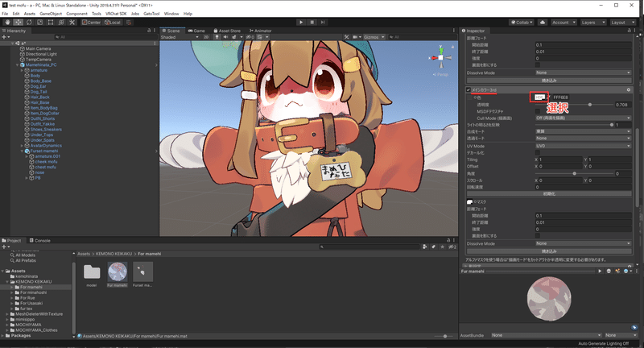Switch to the Asset Store tab
The height and width of the screenshot is (348, 644).
(x=227, y=31)
